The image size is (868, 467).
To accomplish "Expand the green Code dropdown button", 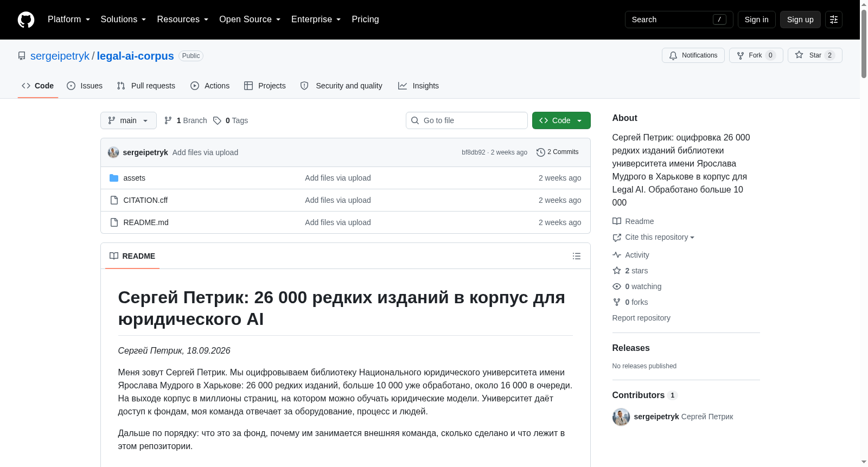I will pos(561,120).
